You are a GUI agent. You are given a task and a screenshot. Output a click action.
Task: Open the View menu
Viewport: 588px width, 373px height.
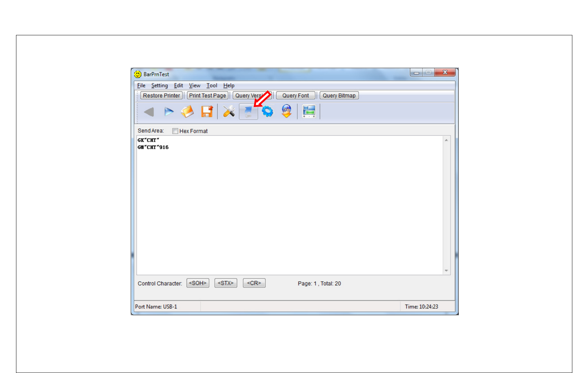[x=194, y=86]
